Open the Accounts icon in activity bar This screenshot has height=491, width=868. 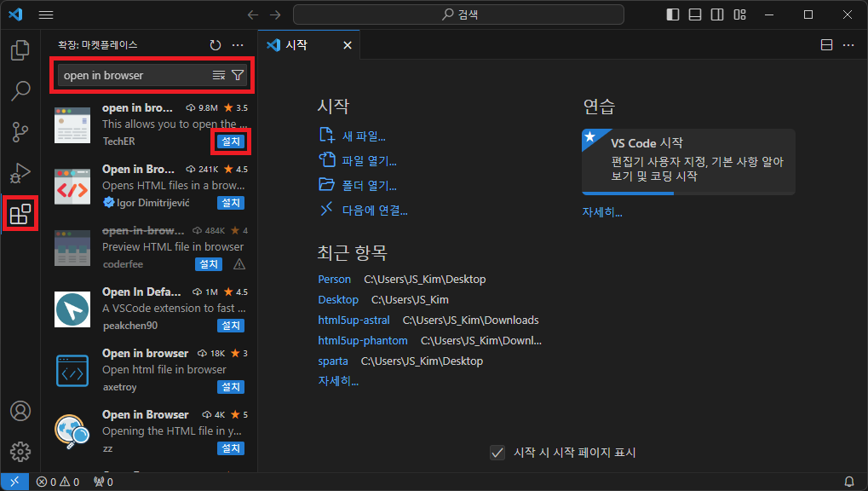(20, 411)
